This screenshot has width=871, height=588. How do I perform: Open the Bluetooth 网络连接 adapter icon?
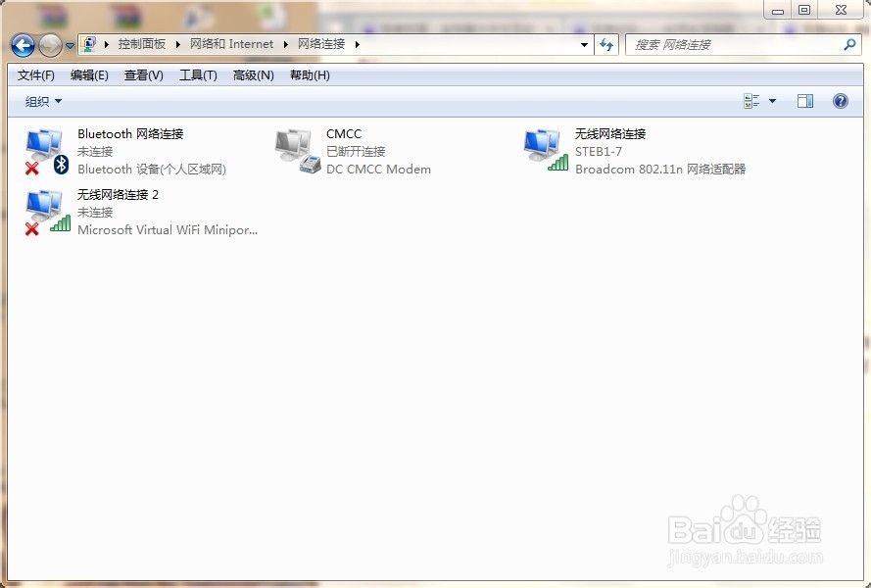tap(45, 149)
